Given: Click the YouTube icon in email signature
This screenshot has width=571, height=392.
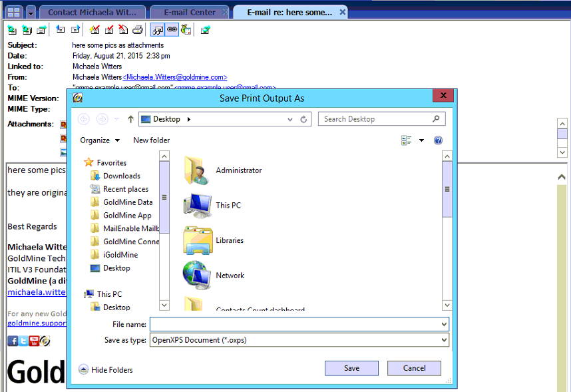Looking at the screenshot, I should click(x=34, y=341).
